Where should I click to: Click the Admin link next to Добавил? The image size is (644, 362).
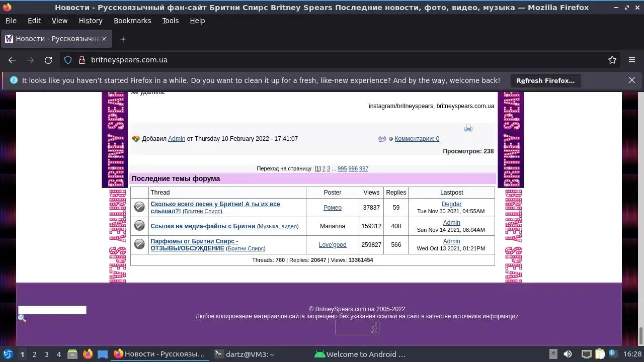(177, 139)
